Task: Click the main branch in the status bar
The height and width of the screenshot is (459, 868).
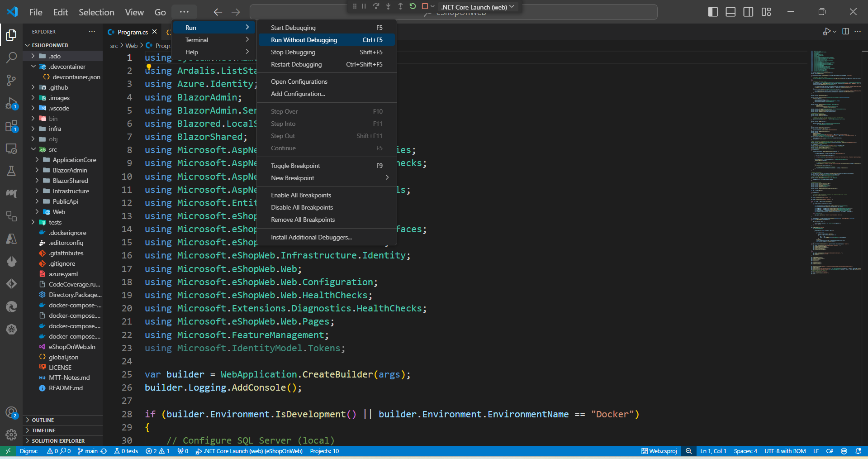Action: 89,451
